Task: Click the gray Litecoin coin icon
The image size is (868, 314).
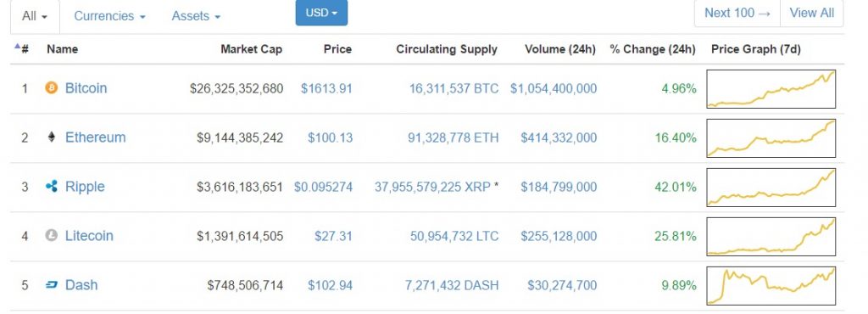Action: coord(52,235)
